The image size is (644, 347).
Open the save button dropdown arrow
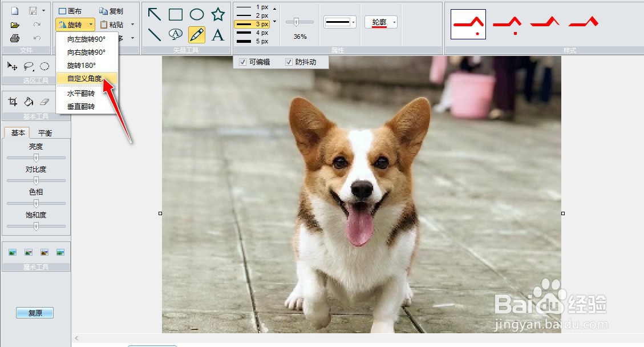point(43,11)
